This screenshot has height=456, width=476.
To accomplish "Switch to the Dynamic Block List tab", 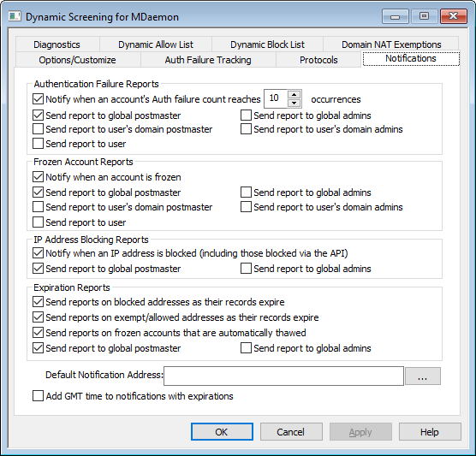I will (267, 44).
